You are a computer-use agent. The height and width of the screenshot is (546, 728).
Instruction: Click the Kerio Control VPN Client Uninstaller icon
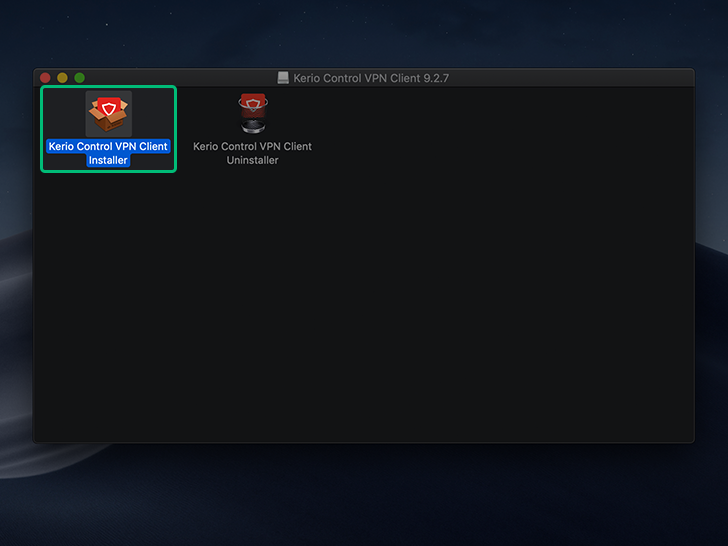[x=252, y=113]
